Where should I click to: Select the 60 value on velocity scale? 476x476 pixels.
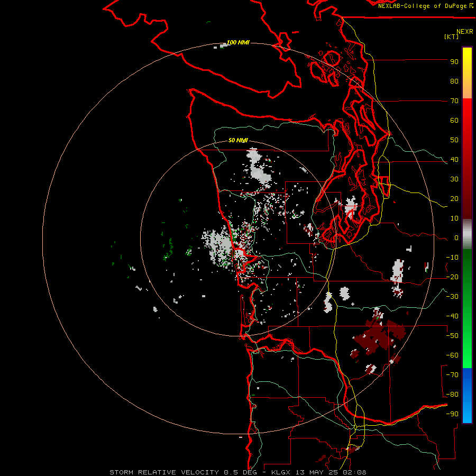[x=454, y=121]
